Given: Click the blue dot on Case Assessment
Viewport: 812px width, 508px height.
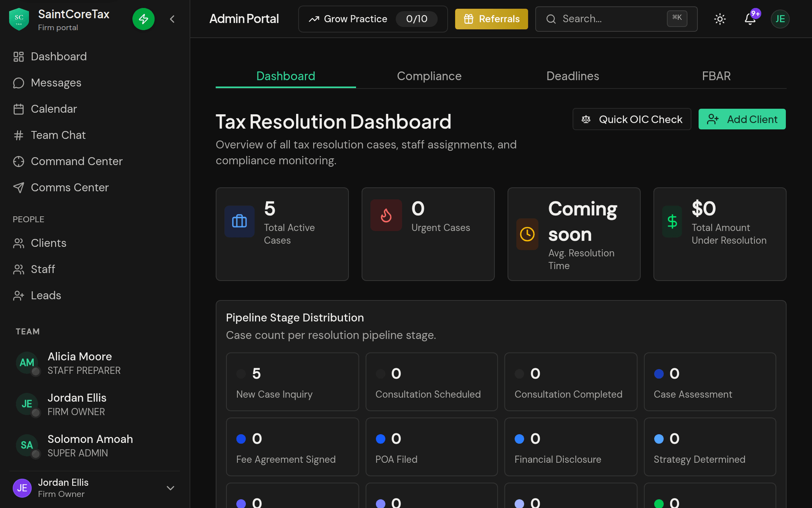Looking at the screenshot, I should [x=659, y=374].
